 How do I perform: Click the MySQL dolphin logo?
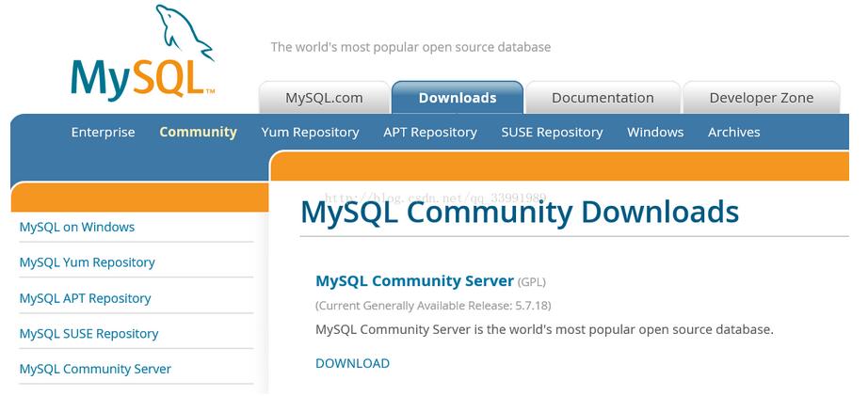(x=143, y=53)
